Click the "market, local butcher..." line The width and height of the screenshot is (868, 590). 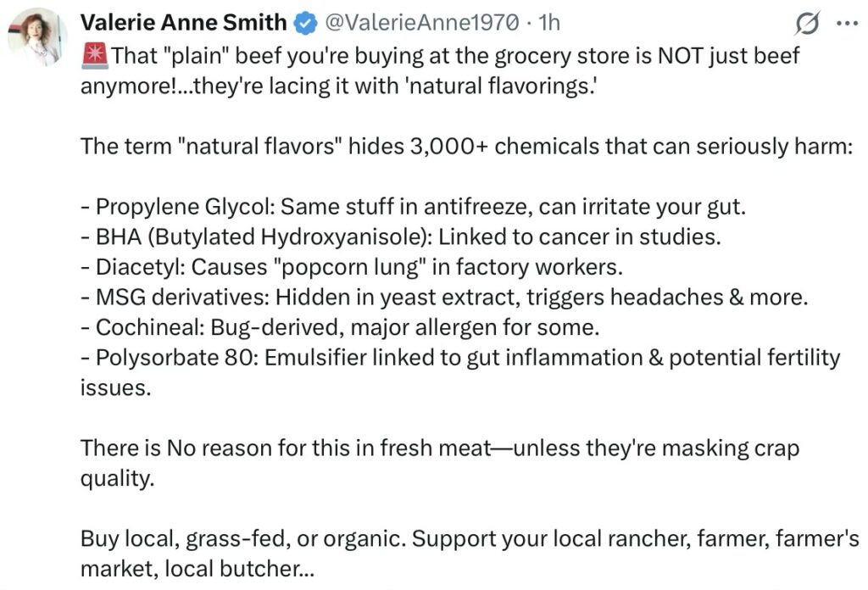click(197, 568)
